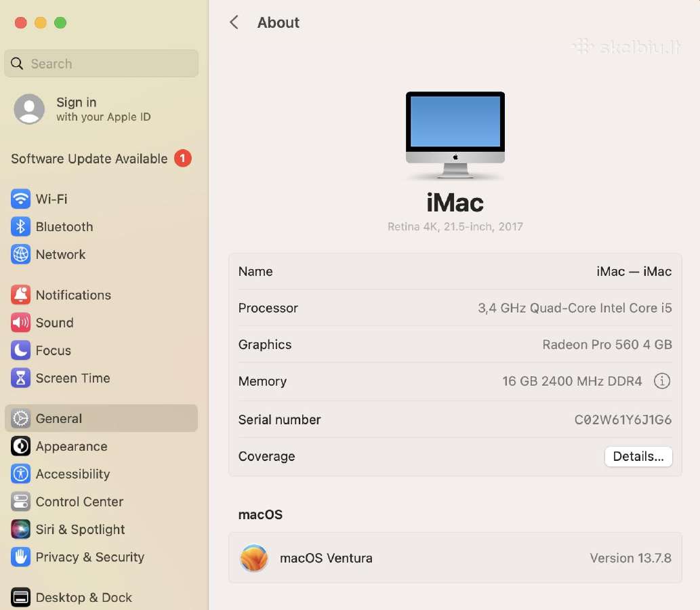Click the red software update badge
The width and height of the screenshot is (700, 610).
(182, 158)
